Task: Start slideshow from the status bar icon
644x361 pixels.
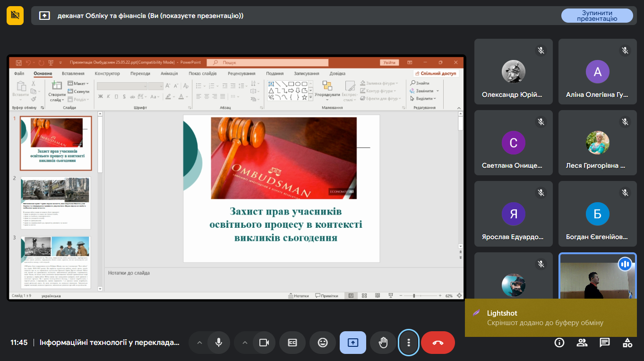Action: tap(390, 296)
